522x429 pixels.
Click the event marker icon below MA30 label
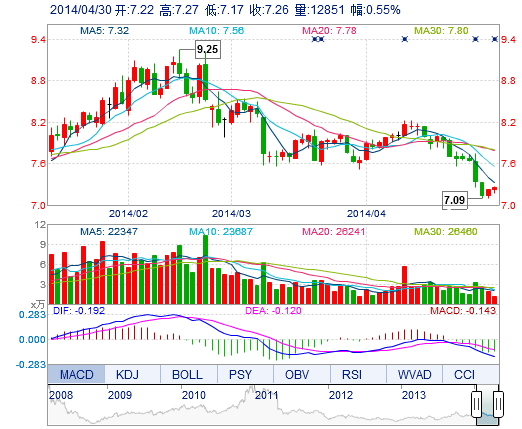tap(405, 39)
